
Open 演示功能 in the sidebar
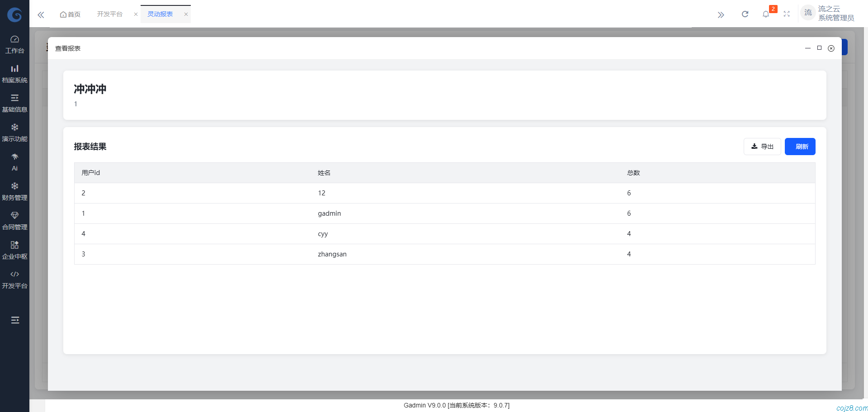[14, 133]
